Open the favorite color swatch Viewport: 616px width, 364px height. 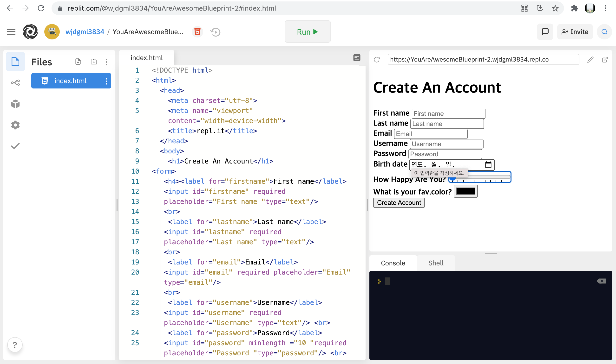click(x=465, y=191)
